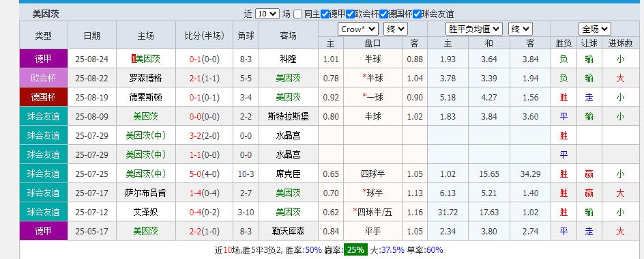Viewport: 644px width, 259px height.
Task: Click the 25% win-rate badge
Action: pos(355,249)
